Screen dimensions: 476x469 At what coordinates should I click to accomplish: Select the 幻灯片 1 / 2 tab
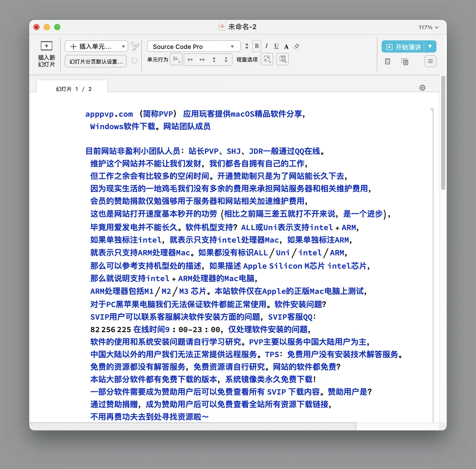point(72,89)
